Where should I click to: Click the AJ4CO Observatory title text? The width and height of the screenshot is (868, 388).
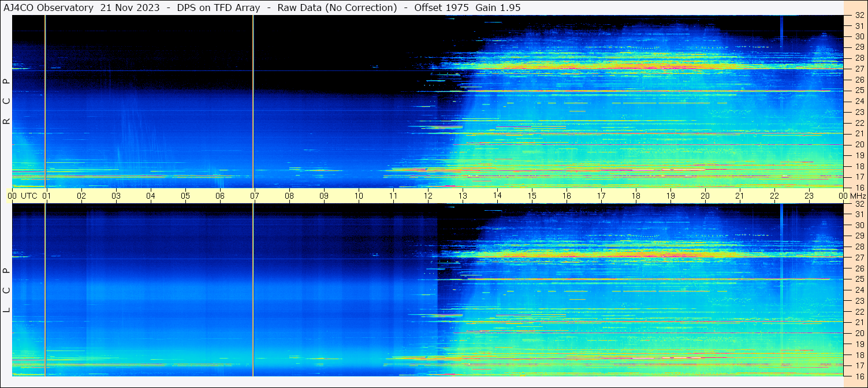point(49,8)
